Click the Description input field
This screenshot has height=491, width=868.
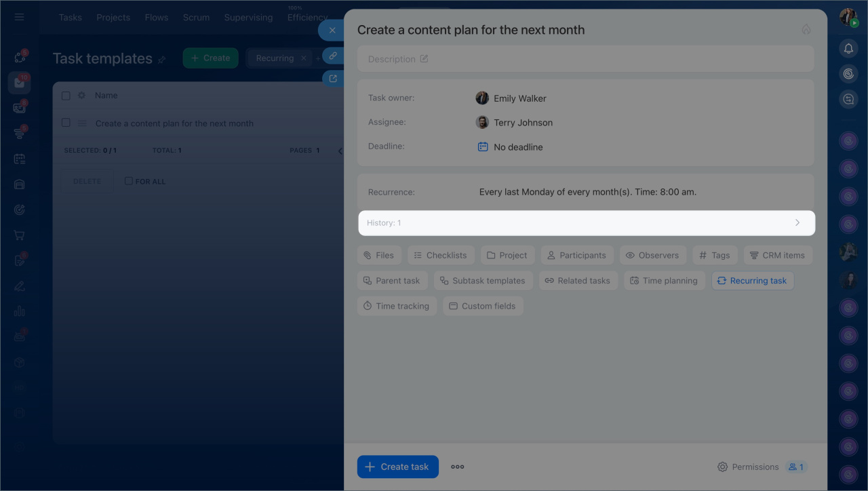pos(583,59)
